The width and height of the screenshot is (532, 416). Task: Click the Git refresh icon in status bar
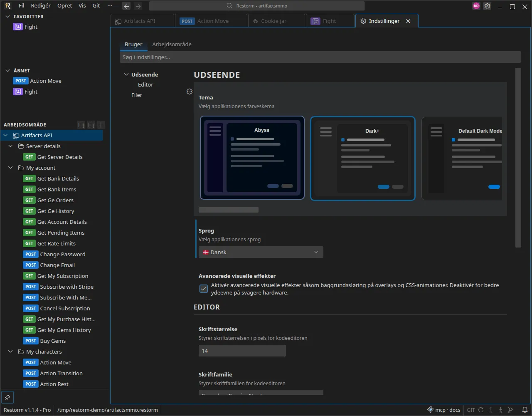pos(481,410)
